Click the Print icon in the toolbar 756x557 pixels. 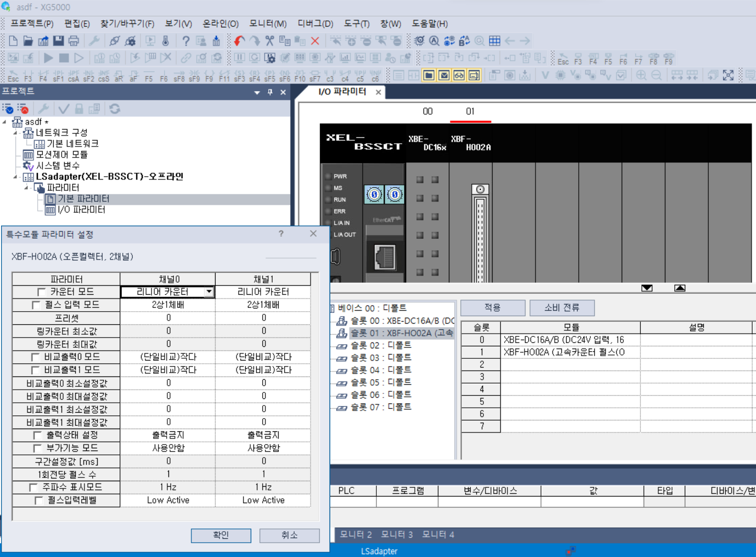74,41
